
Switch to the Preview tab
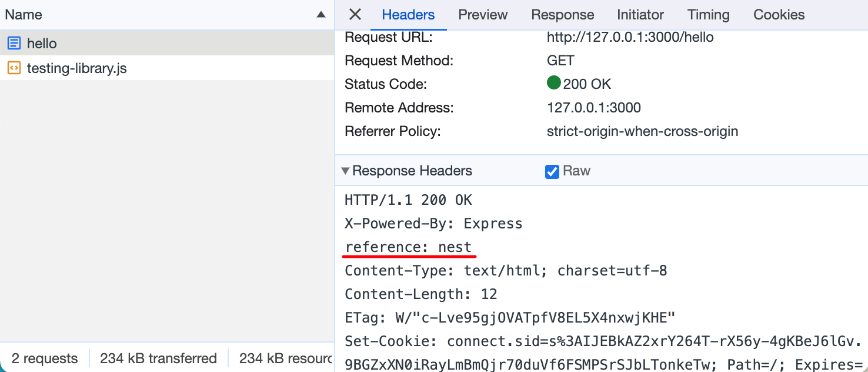click(x=483, y=15)
